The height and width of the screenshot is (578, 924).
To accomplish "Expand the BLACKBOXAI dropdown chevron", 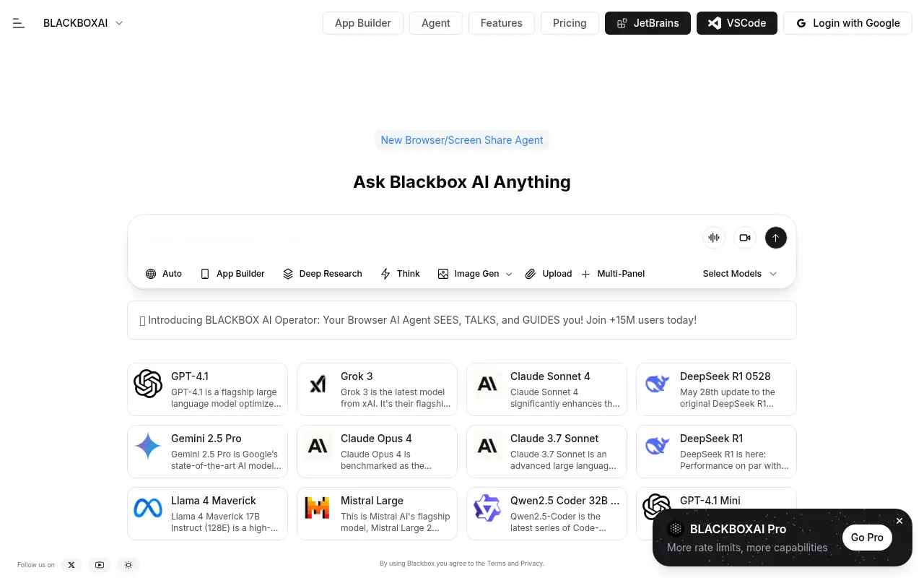I will tap(119, 22).
